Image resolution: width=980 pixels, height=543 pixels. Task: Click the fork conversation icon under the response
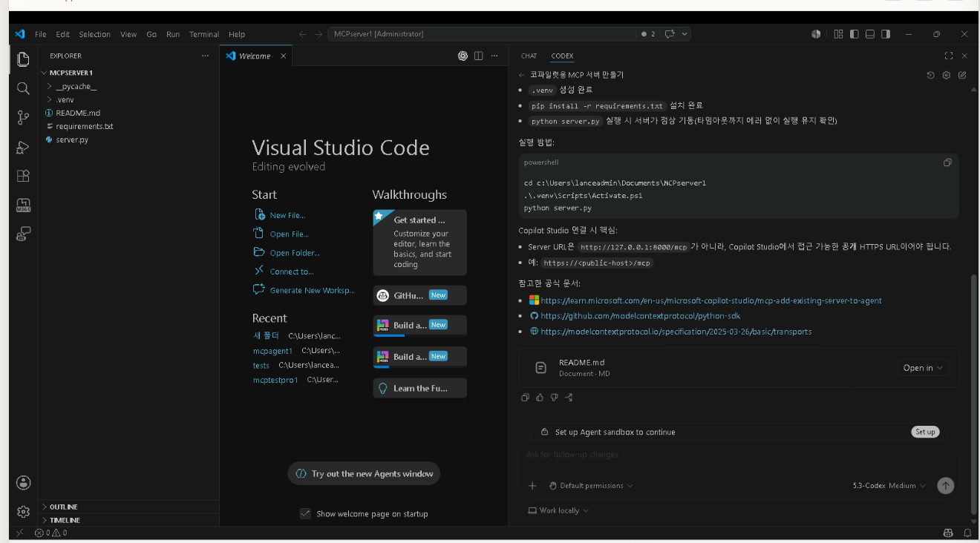point(569,398)
